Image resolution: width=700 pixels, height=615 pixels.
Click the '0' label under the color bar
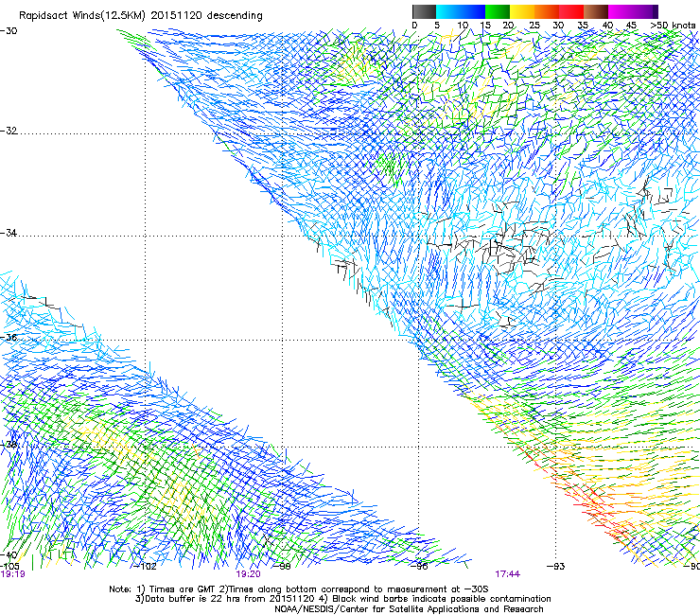(414, 26)
